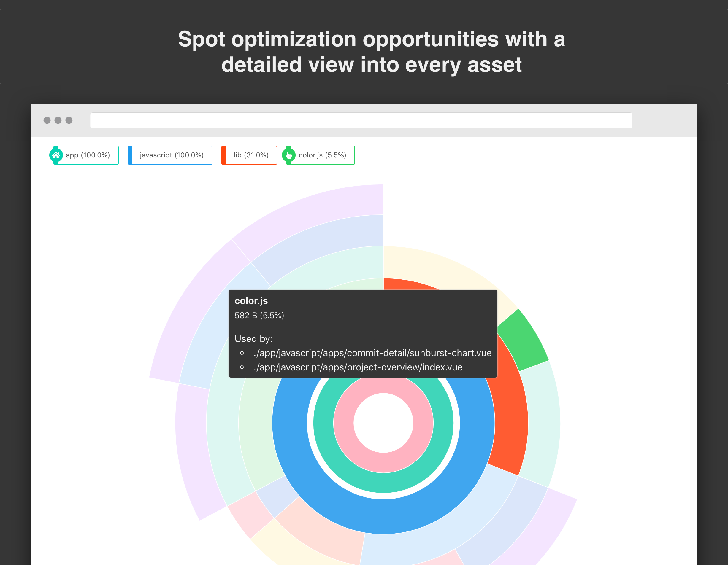Click the project-overview/index.vue path in tooltip
Image resolution: width=728 pixels, height=565 pixels.
358,367
